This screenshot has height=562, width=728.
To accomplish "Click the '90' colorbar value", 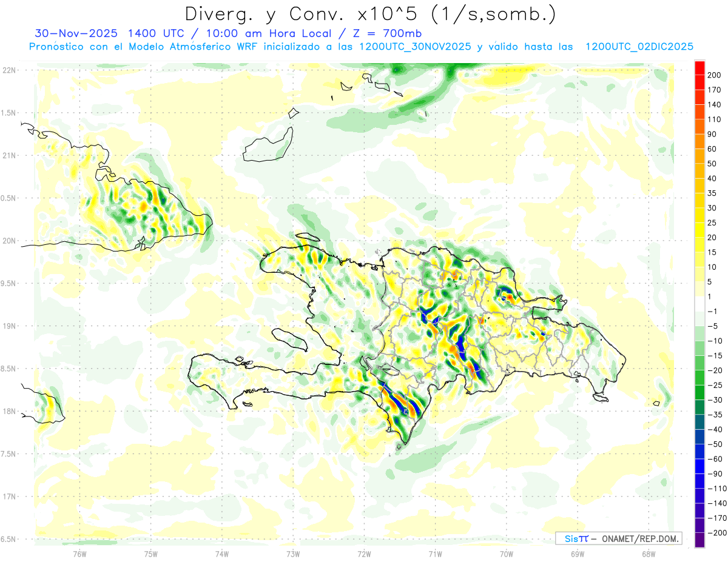I will [x=712, y=134].
